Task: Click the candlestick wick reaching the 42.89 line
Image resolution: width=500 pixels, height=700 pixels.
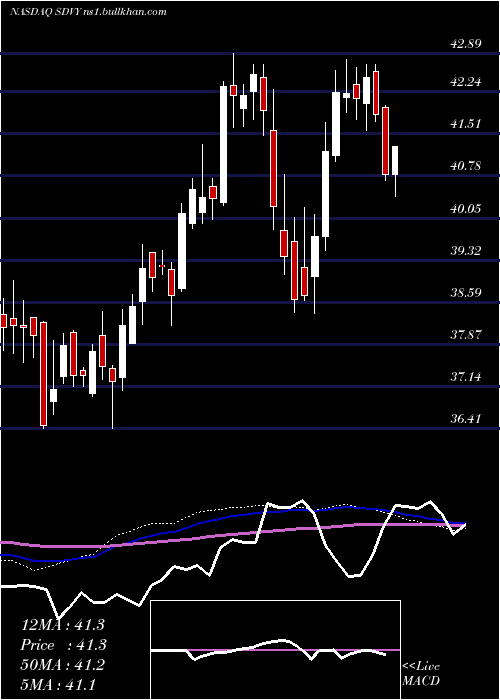Action: [x=233, y=91]
